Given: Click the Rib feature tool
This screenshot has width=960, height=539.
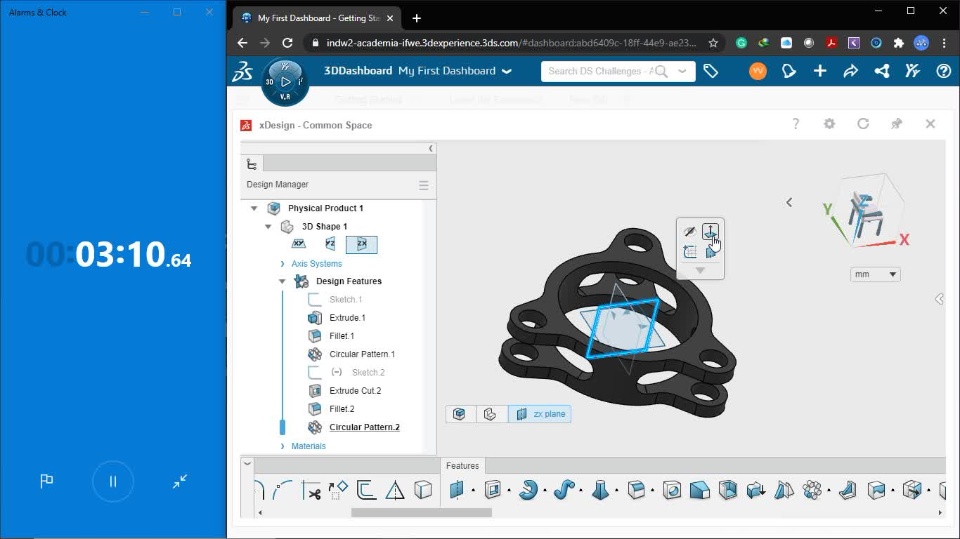Looking at the screenshot, I should [848, 490].
